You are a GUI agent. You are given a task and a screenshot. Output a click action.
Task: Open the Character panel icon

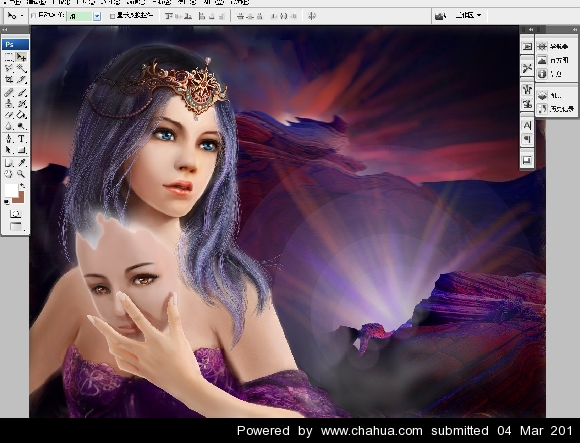click(x=527, y=125)
